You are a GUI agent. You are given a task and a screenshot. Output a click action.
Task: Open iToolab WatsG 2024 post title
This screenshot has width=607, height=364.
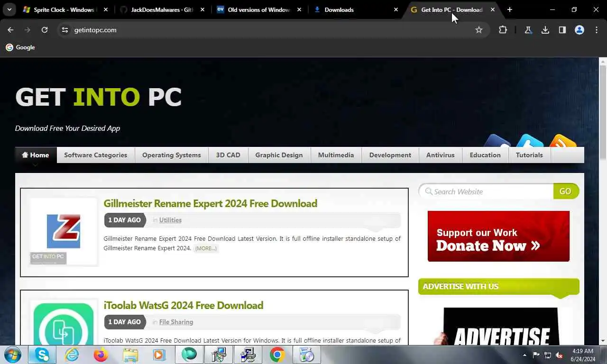click(184, 305)
